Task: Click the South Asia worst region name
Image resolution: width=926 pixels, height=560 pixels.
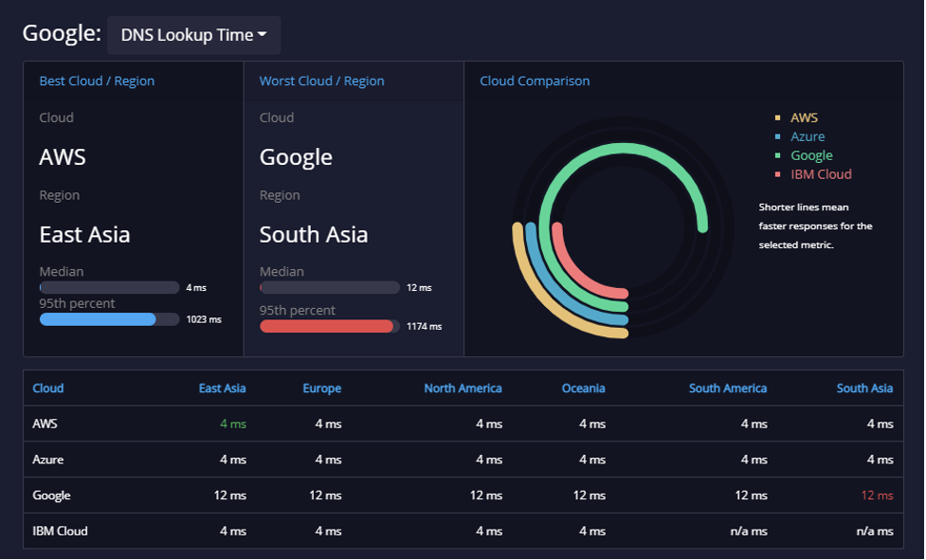Action: 314,235
